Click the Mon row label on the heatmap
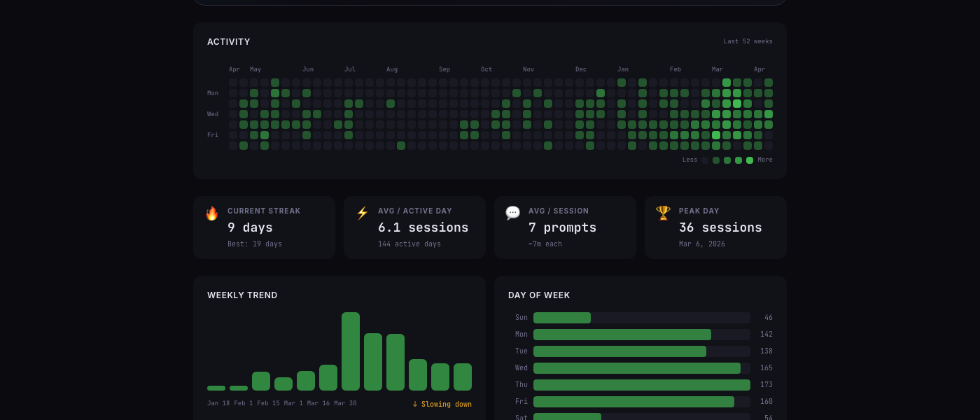980x420 pixels. (213, 92)
